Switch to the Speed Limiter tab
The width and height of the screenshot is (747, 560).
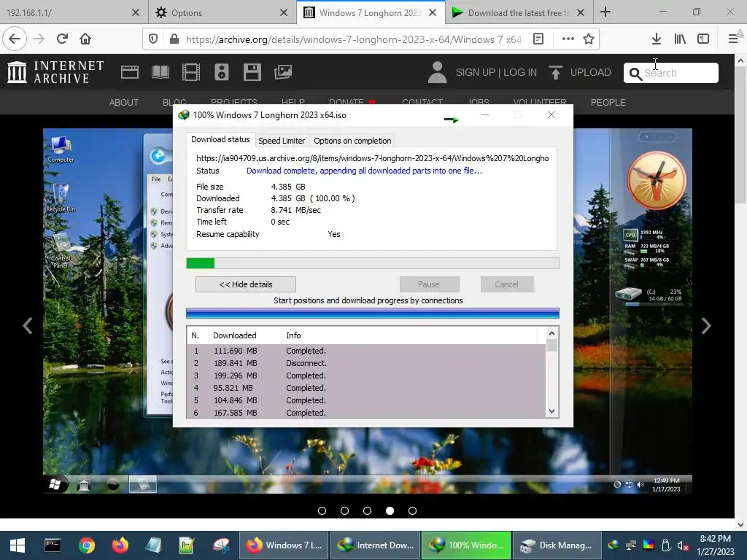point(282,141)
